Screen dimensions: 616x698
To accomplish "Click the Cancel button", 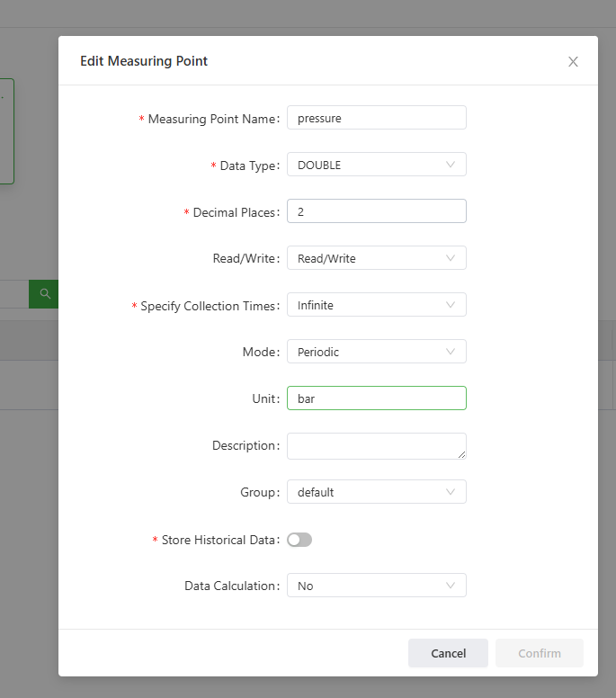I will pos(448,653).
